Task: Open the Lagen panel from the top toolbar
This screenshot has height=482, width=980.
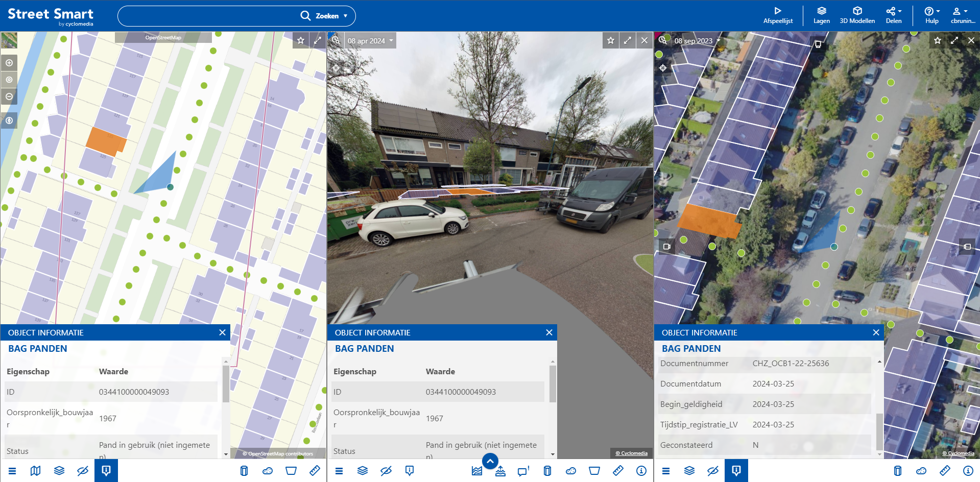Action: (821, 15)
